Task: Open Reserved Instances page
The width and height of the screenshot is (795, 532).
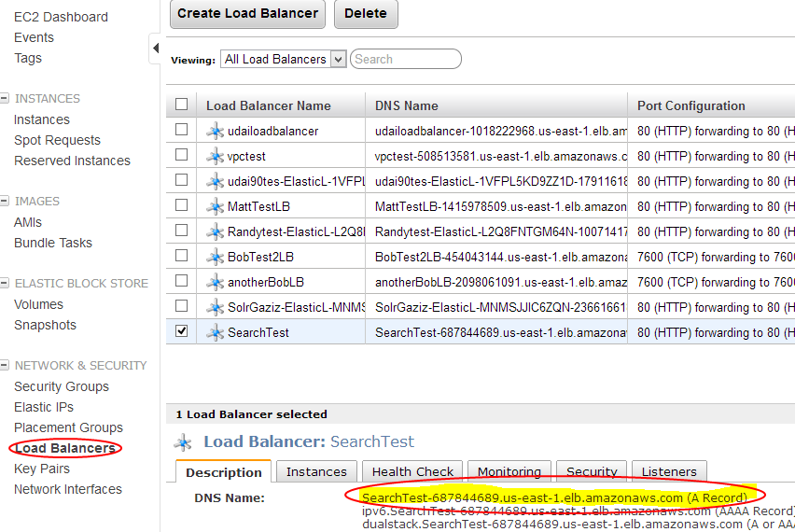Action: (x=72, y=161)
